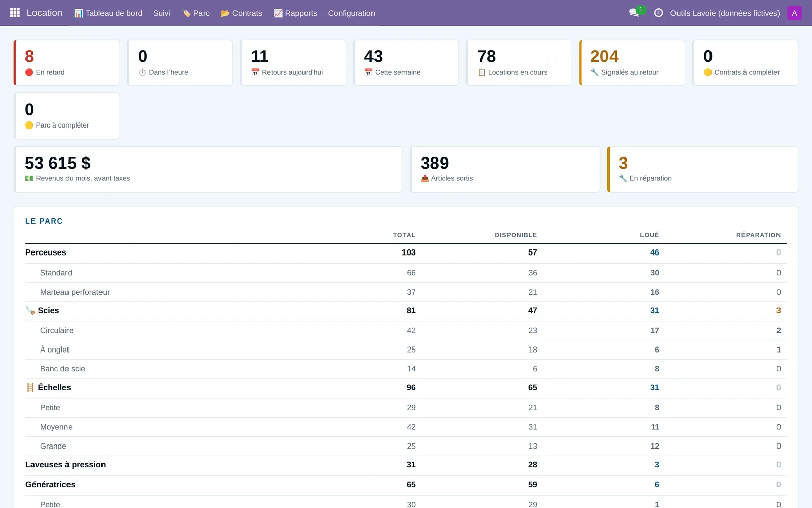Click yellow dot for Contrats à compléter

tap(708, 72)
